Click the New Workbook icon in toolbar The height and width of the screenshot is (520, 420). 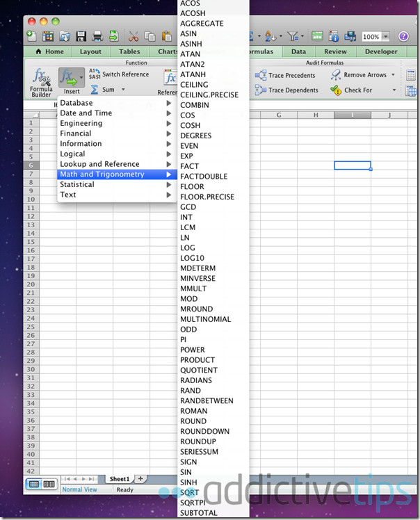31,36
